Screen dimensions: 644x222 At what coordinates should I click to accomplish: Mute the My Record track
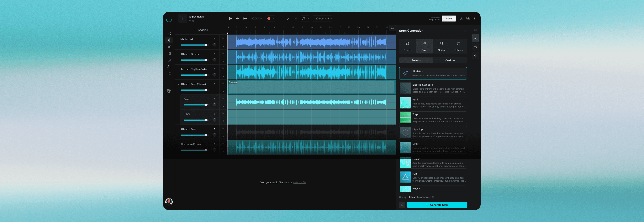pos(223,38)
